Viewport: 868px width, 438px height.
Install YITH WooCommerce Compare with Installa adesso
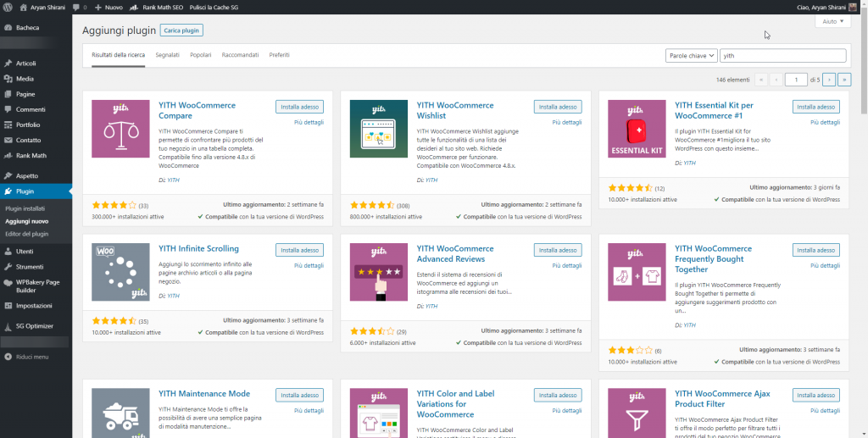299,107
